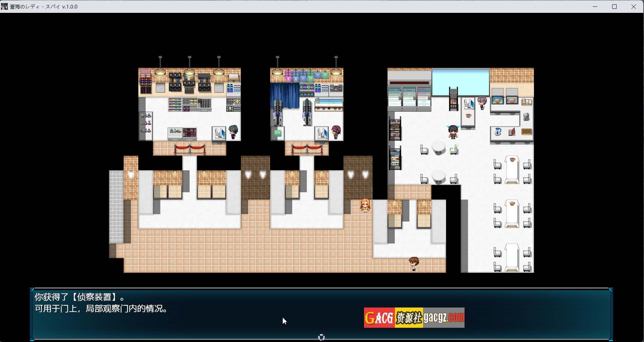The width and height of the screenshot is (644, 342).
Task: Click the upper round table in the café
Action: [x=438, y=148]
